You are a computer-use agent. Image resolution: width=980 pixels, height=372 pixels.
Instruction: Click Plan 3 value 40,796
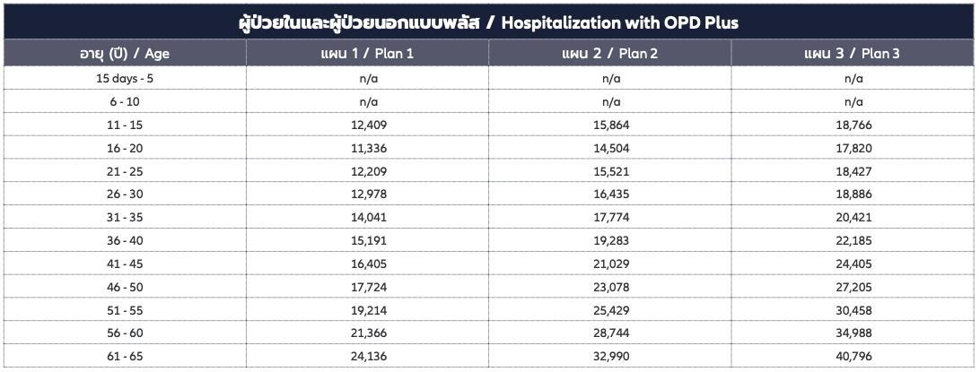click(853, 357)
